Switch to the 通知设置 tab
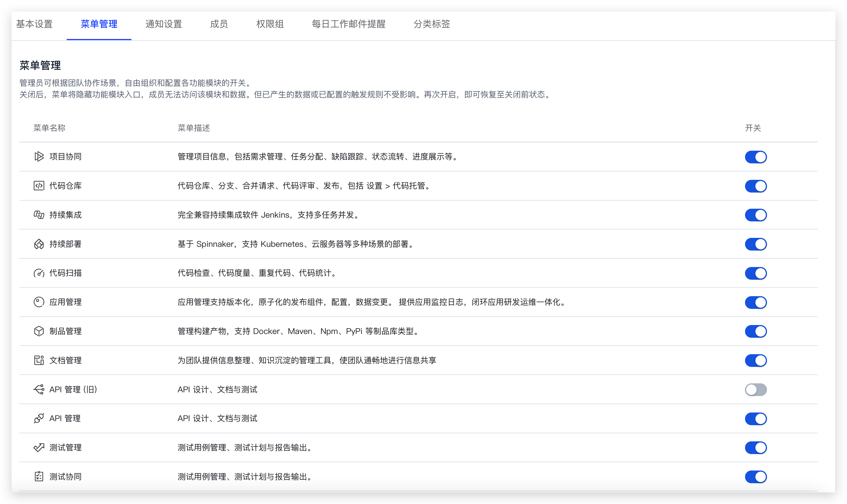Image resolution: width=847 pixels, height=504 pixels. tap(164, 24)
